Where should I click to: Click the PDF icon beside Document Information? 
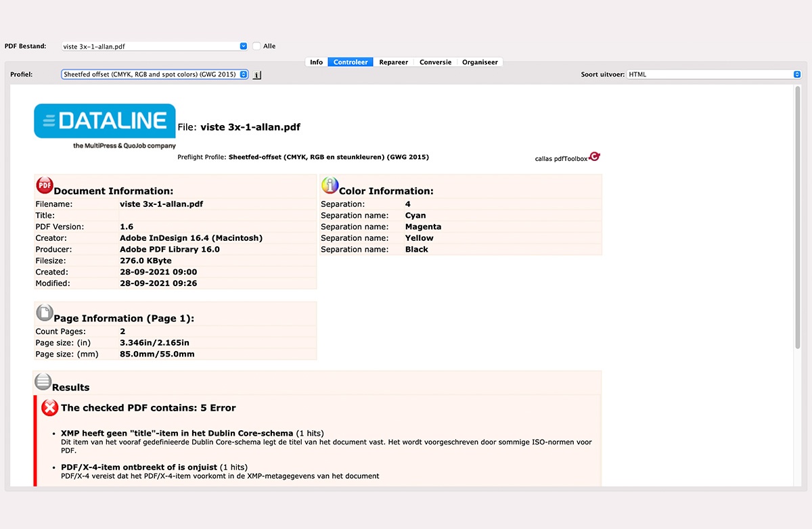click(45, 185)
